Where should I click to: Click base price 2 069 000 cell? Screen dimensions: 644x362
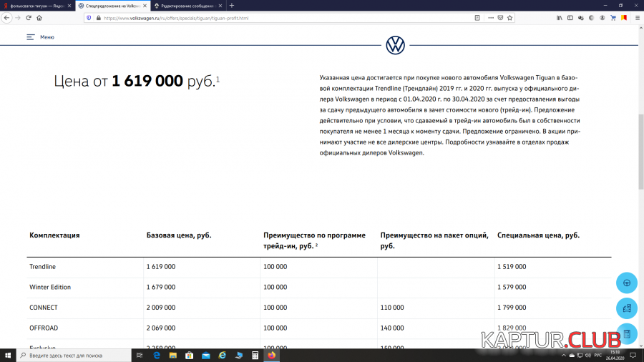[160, 328]
